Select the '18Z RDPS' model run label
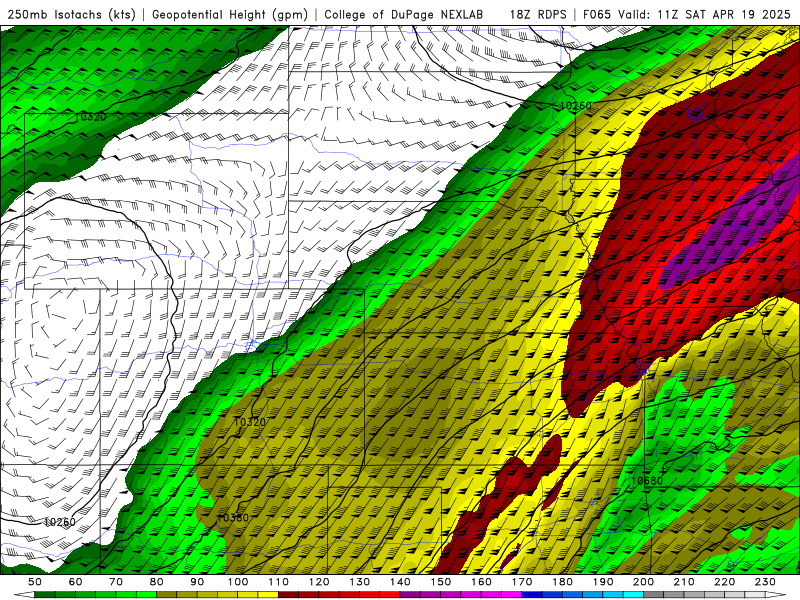Viewport: 800px width, 600px height. pyautogui.click(x=538, y=14)
